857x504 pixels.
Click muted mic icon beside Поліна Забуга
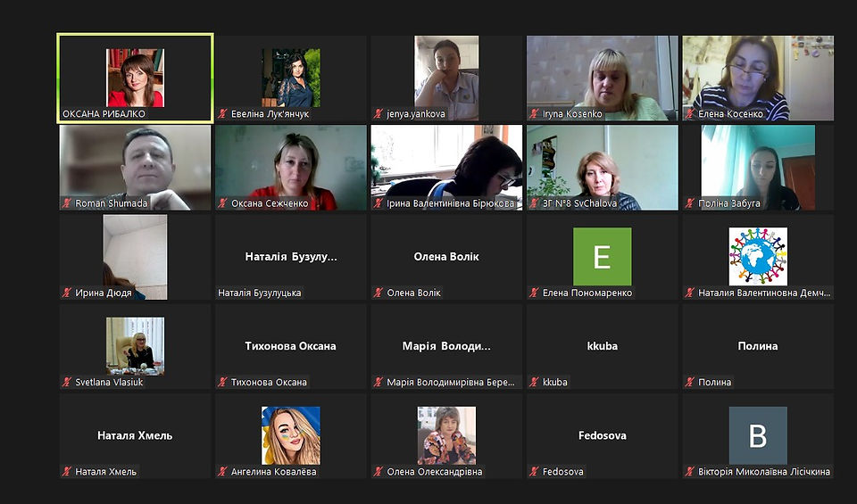(690, 203)
